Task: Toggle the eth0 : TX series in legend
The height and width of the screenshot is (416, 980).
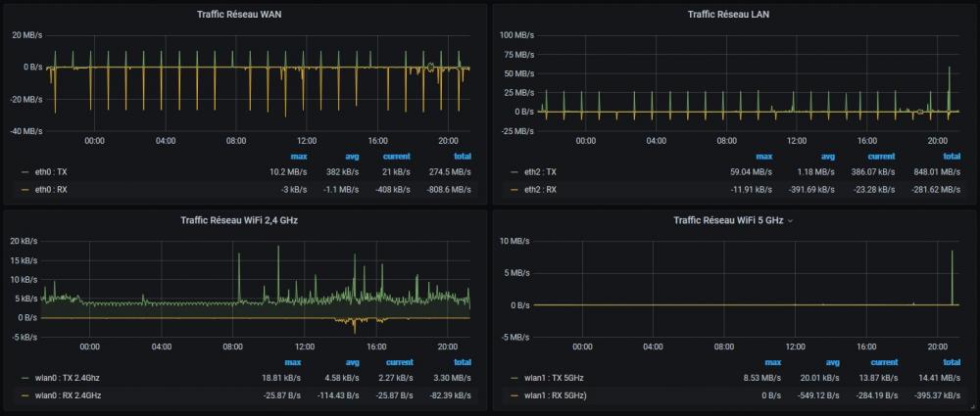Action: point(51,171)
